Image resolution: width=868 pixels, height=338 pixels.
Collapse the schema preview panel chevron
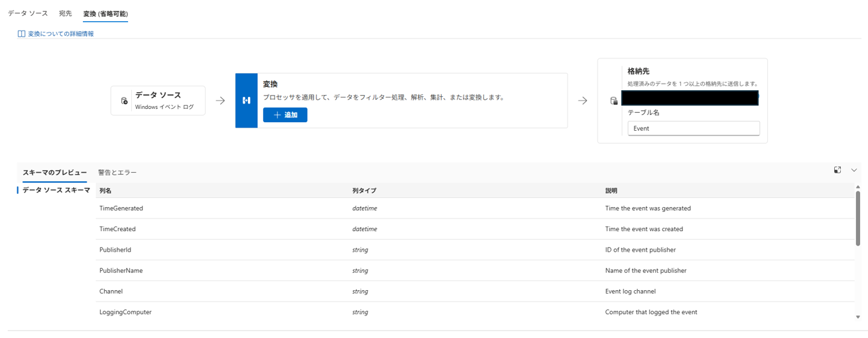coord(854,170)
